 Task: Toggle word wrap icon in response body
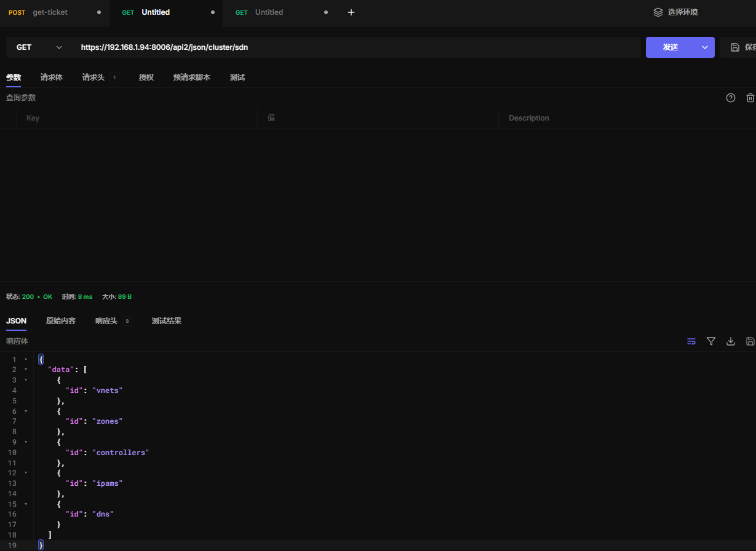[x=691, y=341]
